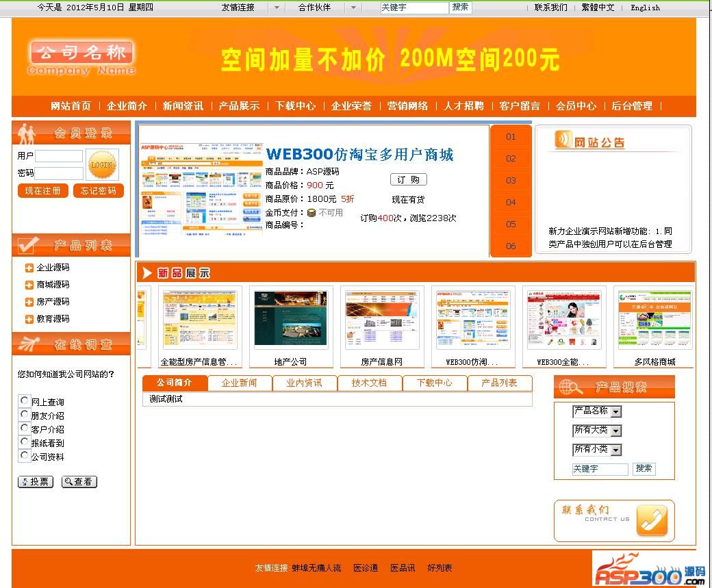Select slide 06 in banner selector
712x588 pixels.
[x=511, y=246]
